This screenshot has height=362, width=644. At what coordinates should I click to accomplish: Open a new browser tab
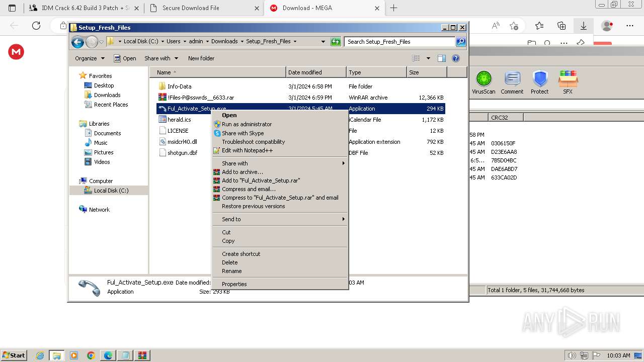tap(393, 8)
